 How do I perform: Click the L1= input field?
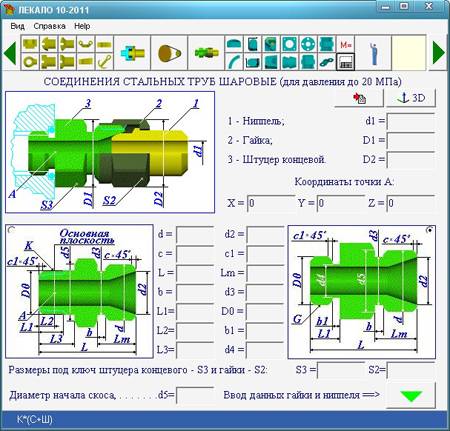click(x=195, y=312)
